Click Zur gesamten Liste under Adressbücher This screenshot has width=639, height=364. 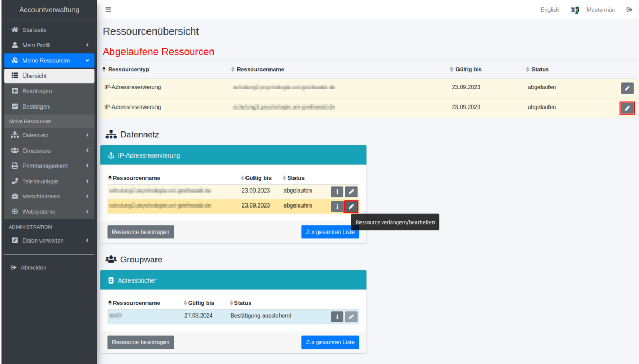click(330, 342)
